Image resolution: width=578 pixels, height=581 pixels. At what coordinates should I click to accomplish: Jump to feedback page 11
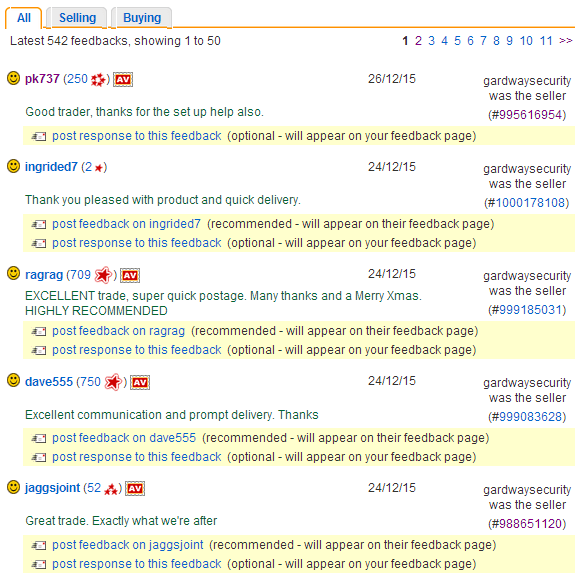coord(546,41)
